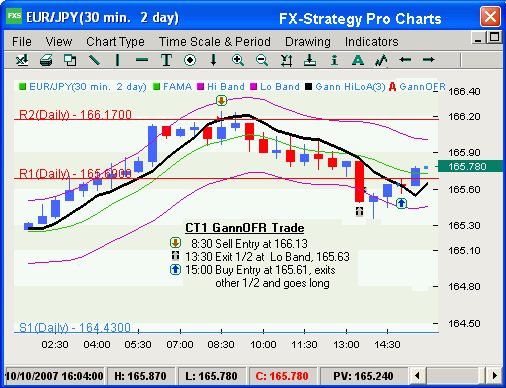Viewport: 506px width, 388px height.
Task: Select the diagonal trend line drawing tool
Action: [x=94, y=60]
